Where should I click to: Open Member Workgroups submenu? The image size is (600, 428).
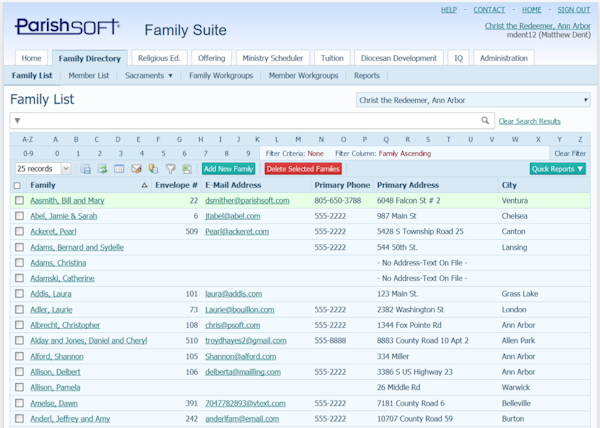(303, 75)
